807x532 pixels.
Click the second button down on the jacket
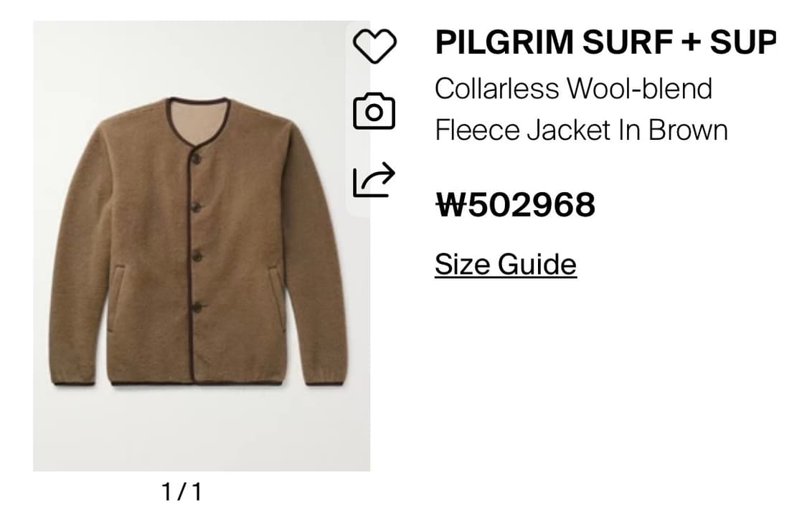pos(196,207)
